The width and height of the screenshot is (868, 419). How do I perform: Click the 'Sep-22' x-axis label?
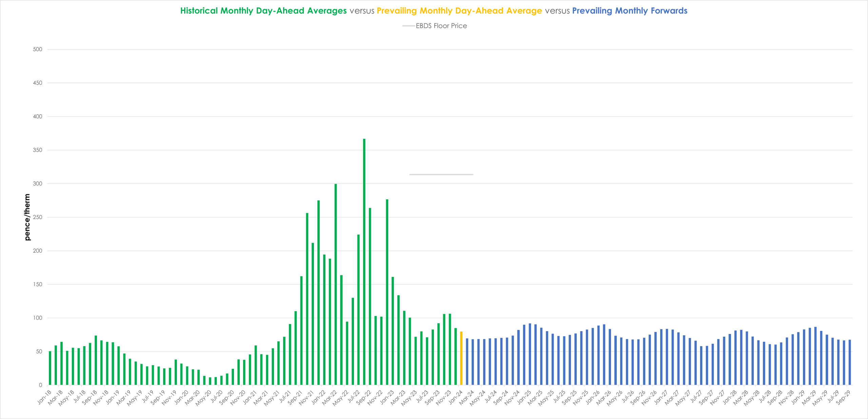364,397
